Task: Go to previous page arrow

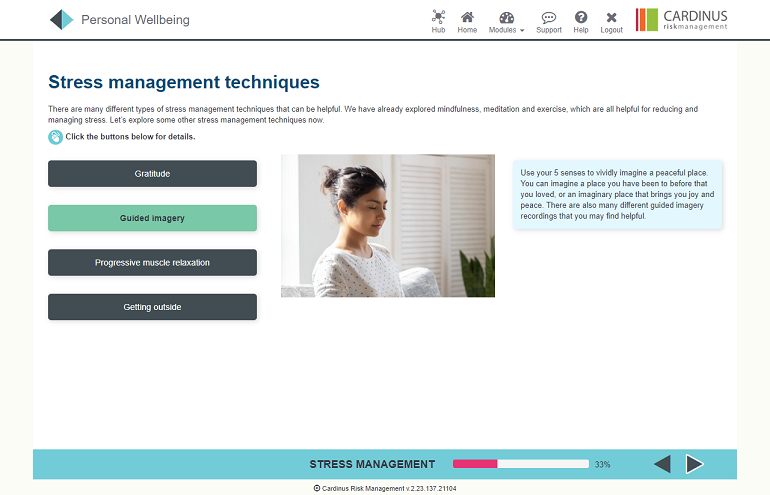Action: click(662, 464)
